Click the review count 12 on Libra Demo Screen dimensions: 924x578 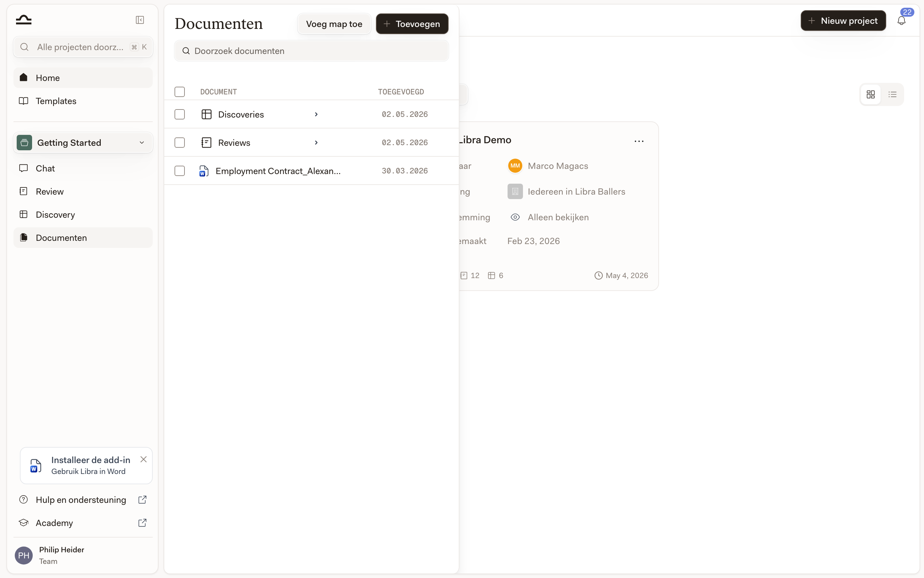point(470,276)
